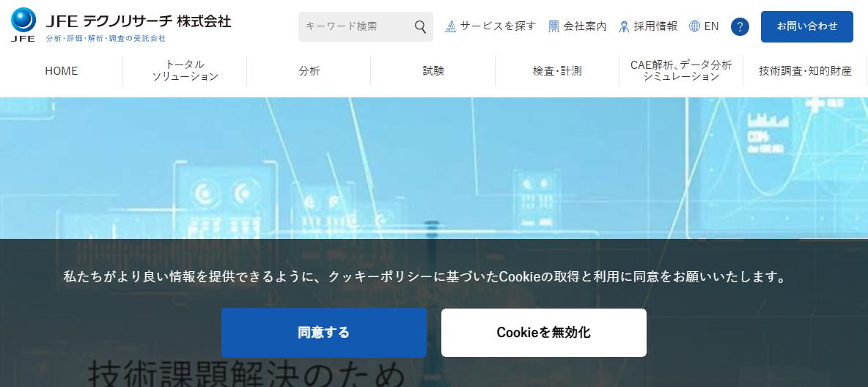Click JFEテクノリサーチ株式会社 company name
The width and height of the screenshot is (868, 387).
[138, 21]
